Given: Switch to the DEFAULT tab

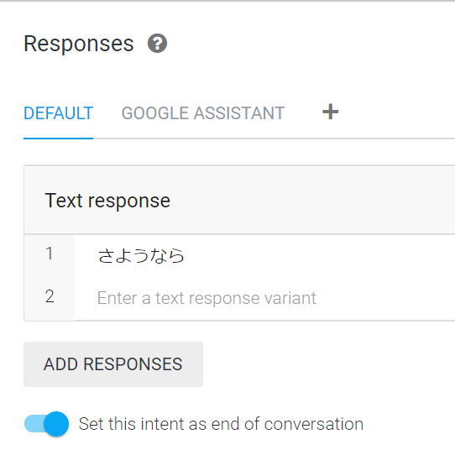Looking at the screenshot, I should pyautogui.click(x=58, y=113).
